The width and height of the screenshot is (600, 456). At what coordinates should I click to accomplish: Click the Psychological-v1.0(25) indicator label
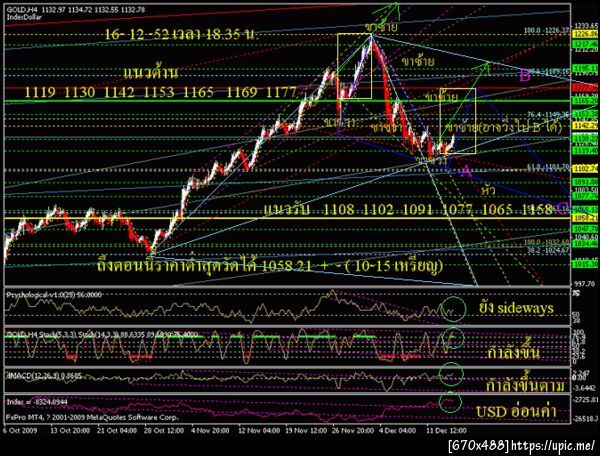[x=54, y=295]
